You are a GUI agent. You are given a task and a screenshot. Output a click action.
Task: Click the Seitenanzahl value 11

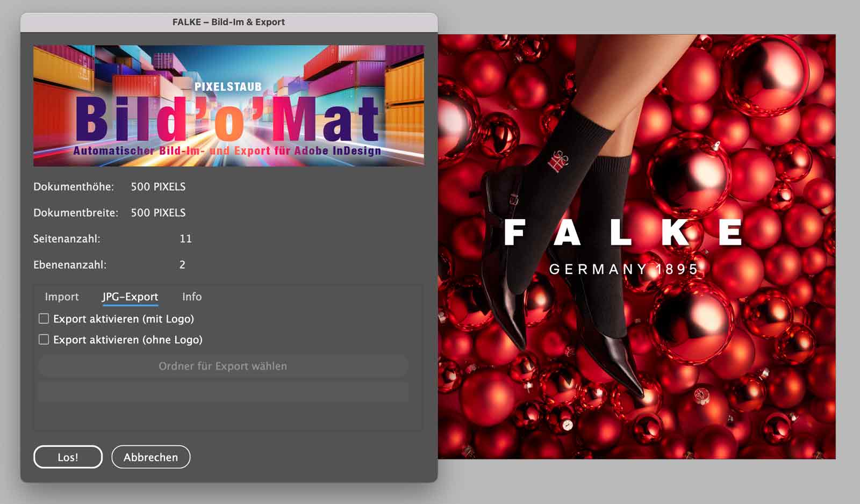[x=185, y=239]
